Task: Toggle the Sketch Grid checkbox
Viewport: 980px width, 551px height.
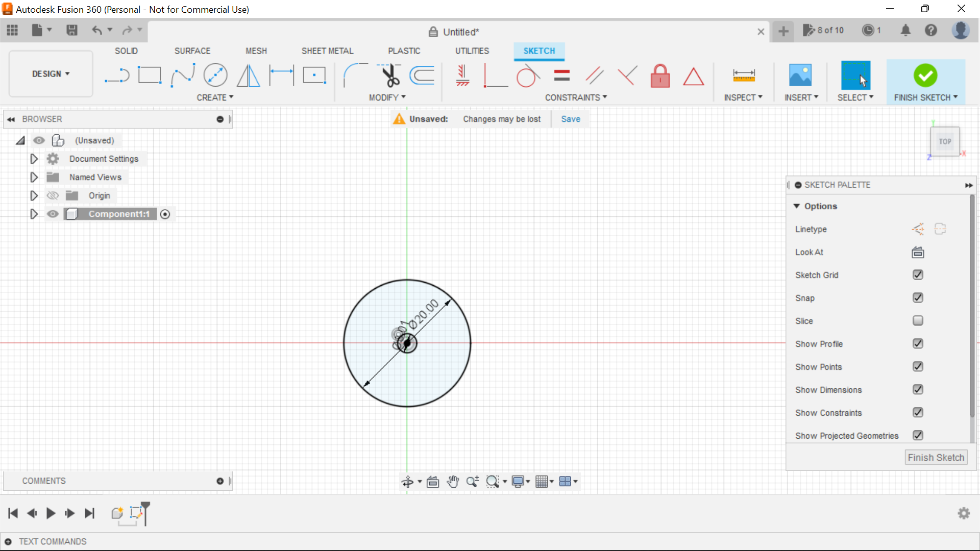Action: 917,274
